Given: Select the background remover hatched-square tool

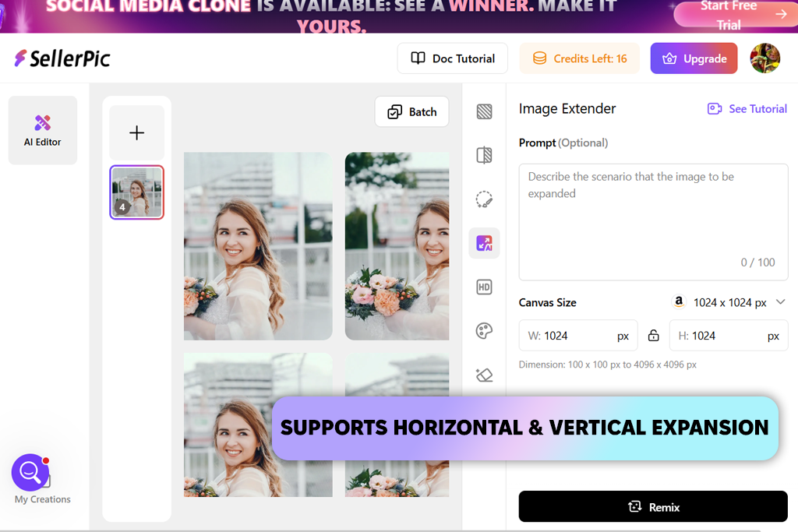Looking at the screenshot, I should [x=484, y=111].
